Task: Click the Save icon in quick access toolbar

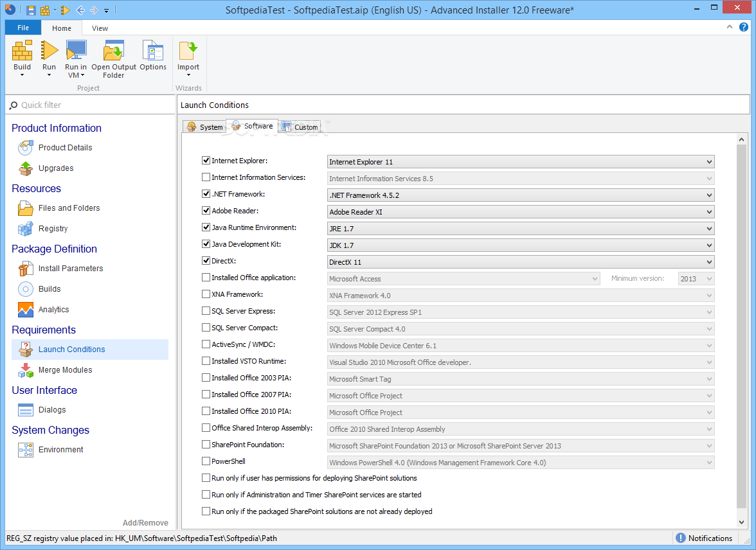Action: [31, 10]
